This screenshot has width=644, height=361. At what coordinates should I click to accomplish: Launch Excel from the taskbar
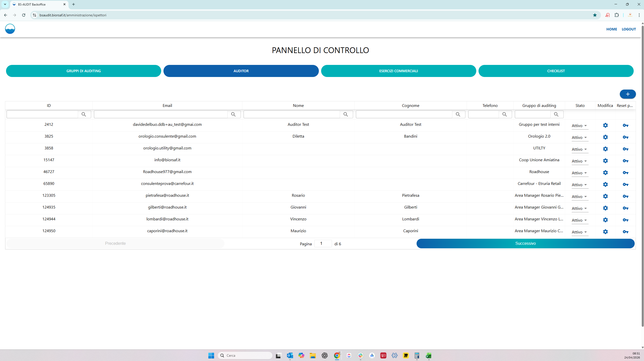(429, 355)
